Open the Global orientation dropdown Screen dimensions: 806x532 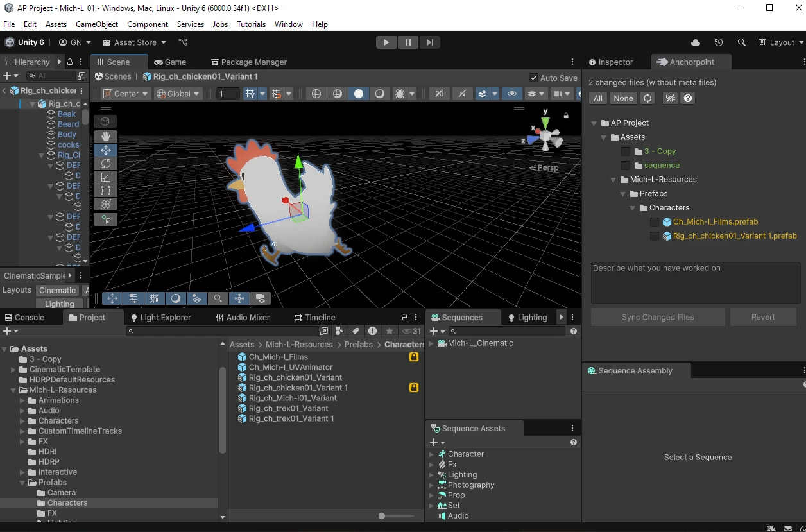(178, 94)
